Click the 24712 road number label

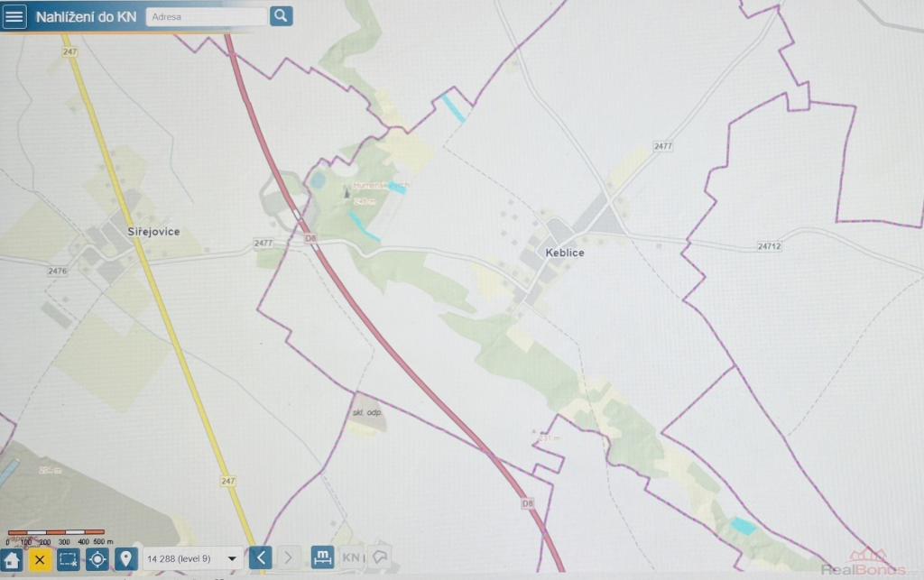point(769,246)
